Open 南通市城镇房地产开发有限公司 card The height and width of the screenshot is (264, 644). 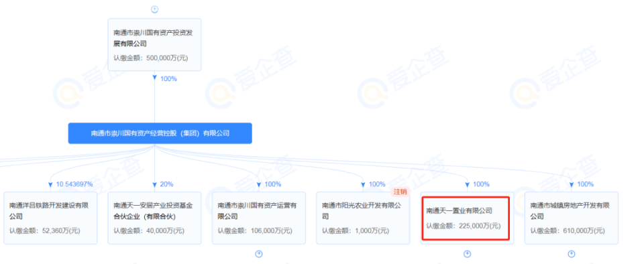pyautogui.click(x=572, y=218)
